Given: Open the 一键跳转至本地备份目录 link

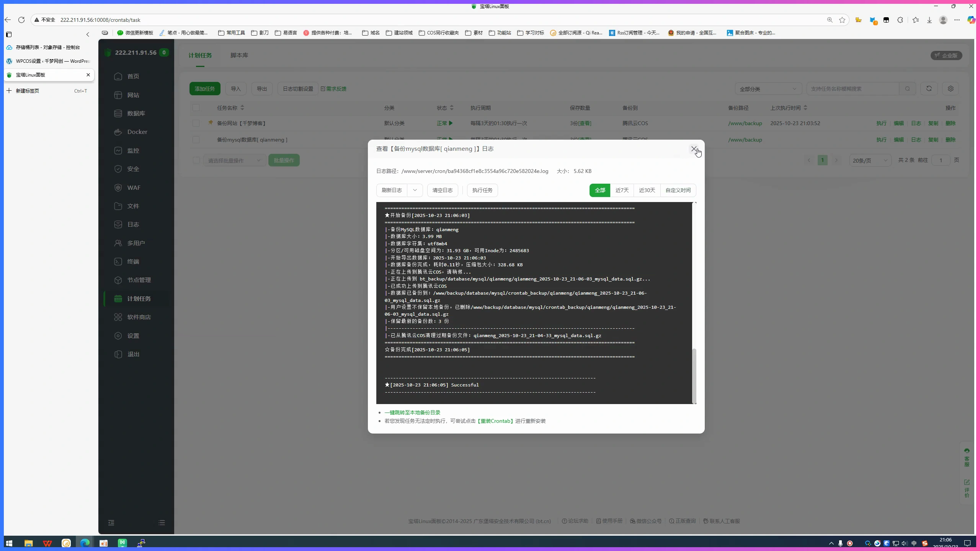Looking at the screenshot, I should (412, 412).
